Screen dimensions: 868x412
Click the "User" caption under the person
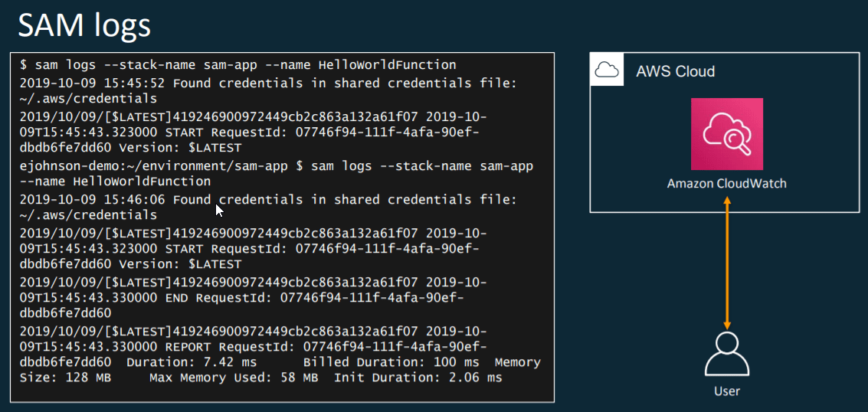click(x=726, y=391)
